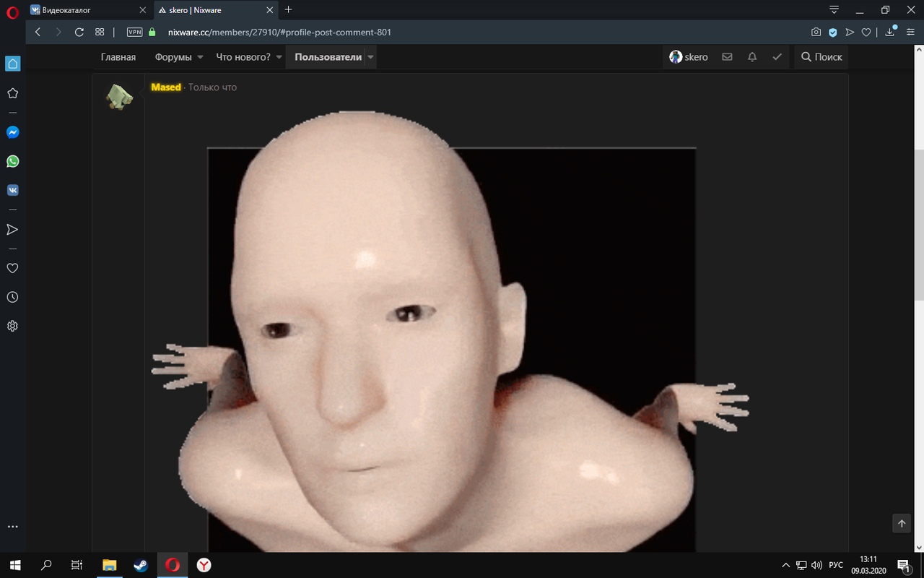Expand the Форумы dropdown arrow

click(200, 57)
